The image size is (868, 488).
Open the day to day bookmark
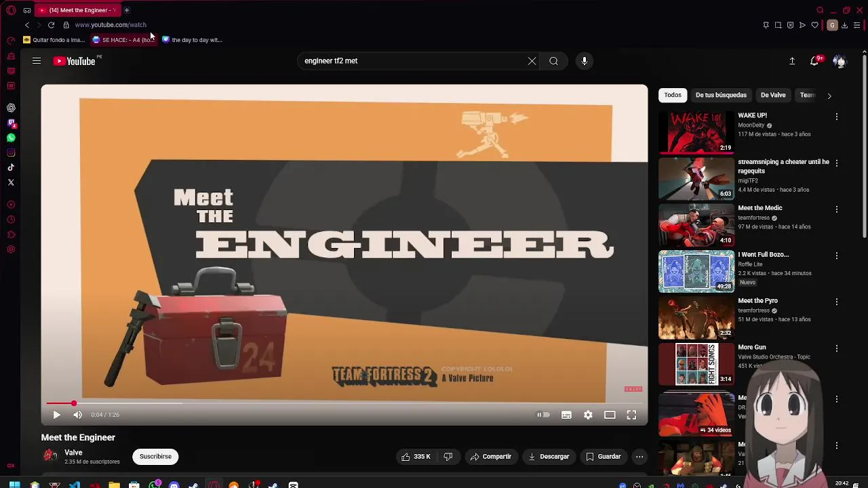(x=192, y=40)
